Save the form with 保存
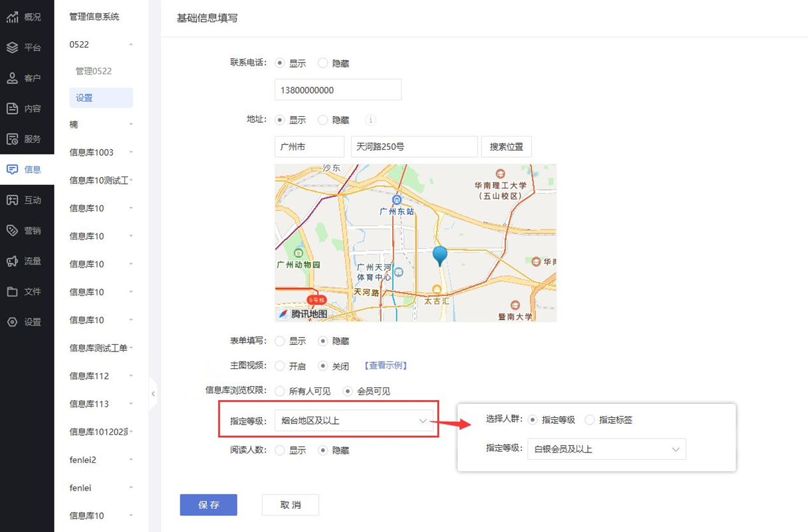This screenshot has height=532, width=808. pyautogui.click(x=208, y=505)
